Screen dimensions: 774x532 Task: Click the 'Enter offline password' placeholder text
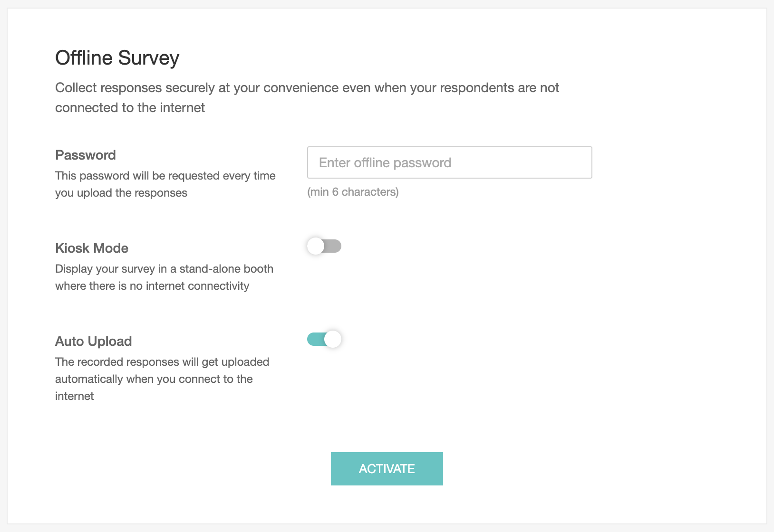(x=385, y=163)
